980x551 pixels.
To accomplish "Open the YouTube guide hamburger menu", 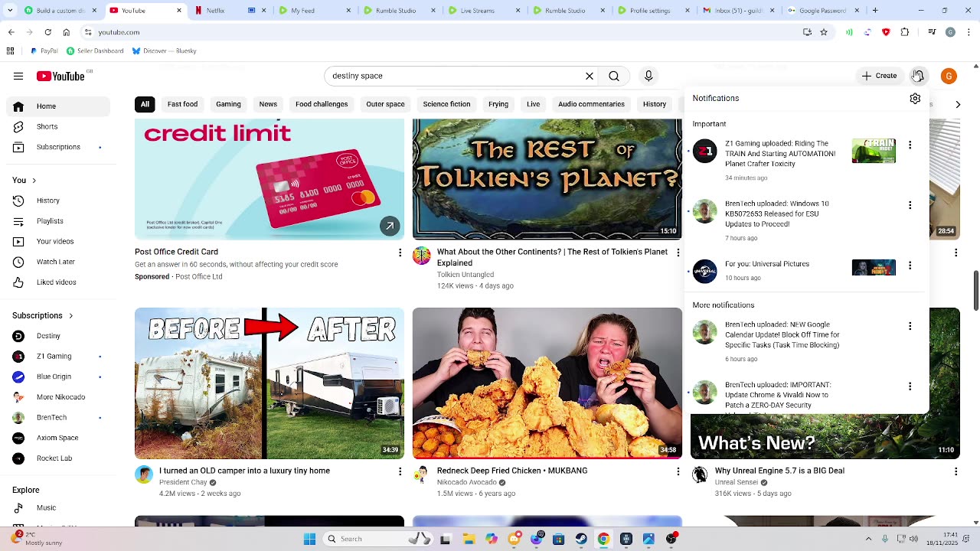I will (18, 76).
